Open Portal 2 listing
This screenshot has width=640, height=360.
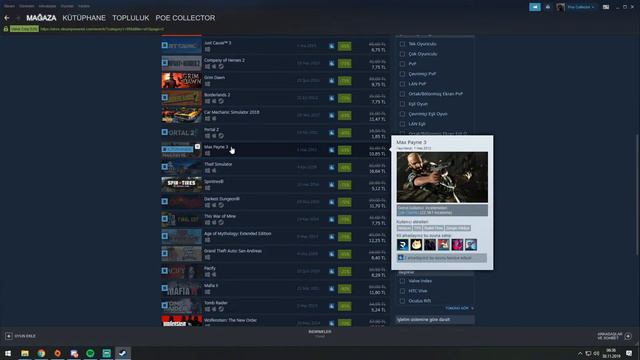pos(275,133)
